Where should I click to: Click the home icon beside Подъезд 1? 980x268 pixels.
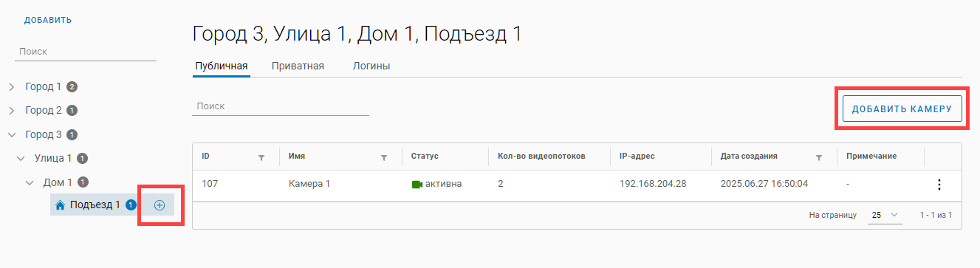click(x=60, y=205)
